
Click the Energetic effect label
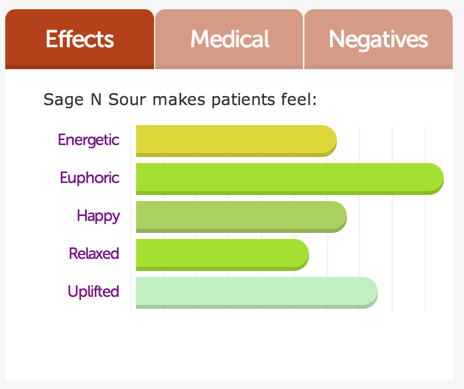coord(88,140)
